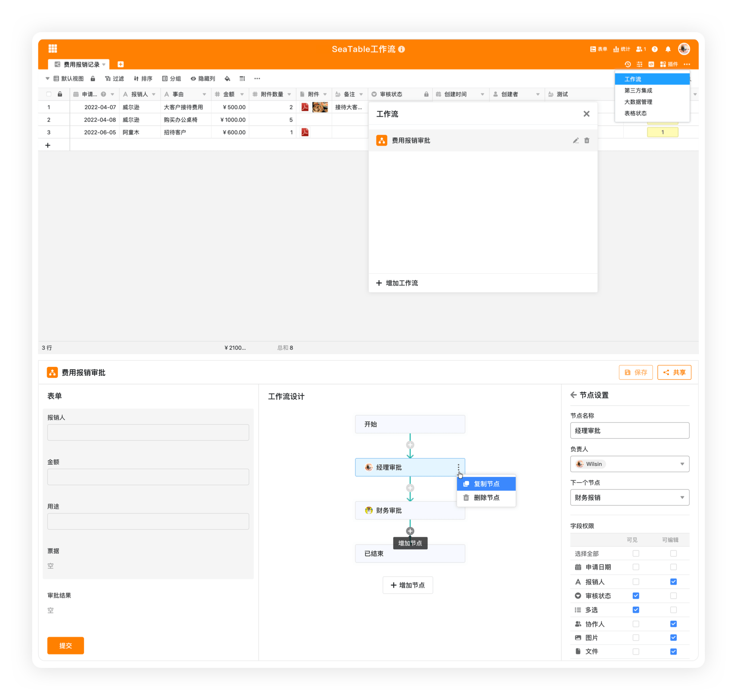
Task: Uncheck 图片 editable checkbox
Action: (673, 638)
